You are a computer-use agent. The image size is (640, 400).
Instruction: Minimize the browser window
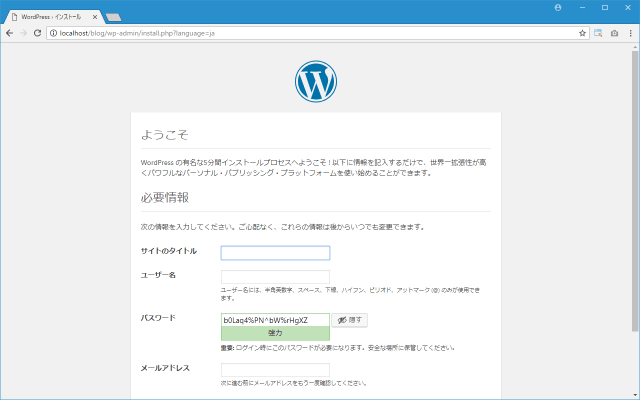coord(582,7)
